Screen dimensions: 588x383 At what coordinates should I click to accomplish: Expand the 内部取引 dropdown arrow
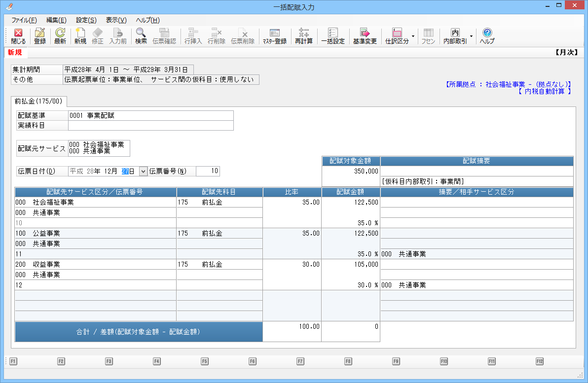pos(471,36)
